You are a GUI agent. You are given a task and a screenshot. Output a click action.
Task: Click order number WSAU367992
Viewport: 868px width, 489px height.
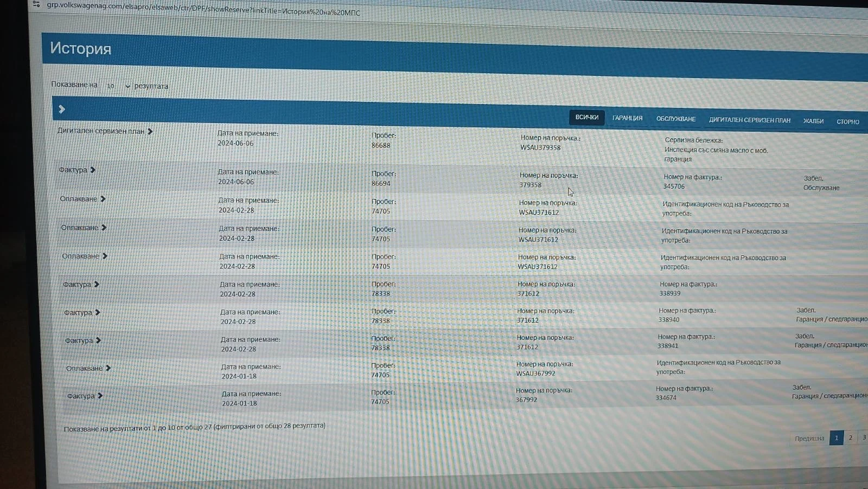[x=535, y=374]
